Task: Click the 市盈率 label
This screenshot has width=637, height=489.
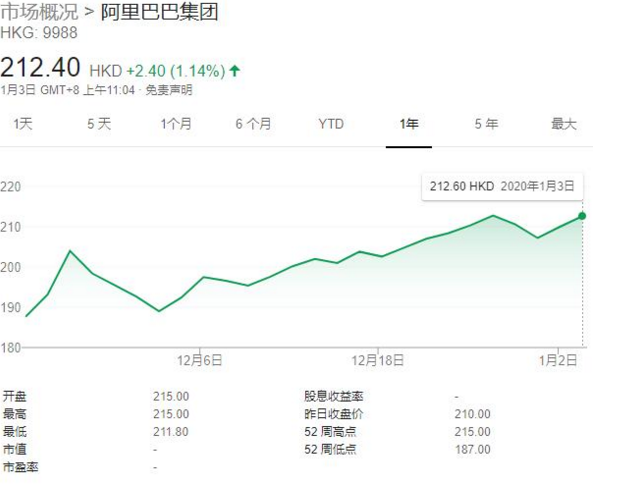Action: 20,467
